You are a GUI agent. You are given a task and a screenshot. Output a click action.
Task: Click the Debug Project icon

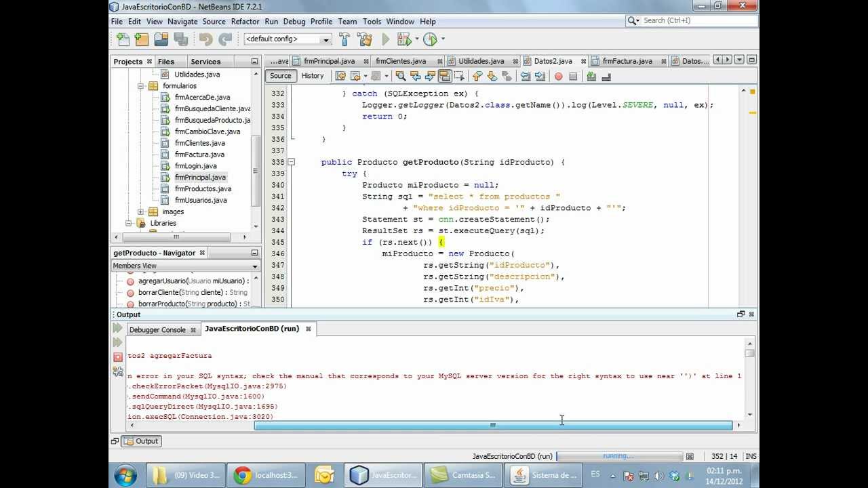404,39
